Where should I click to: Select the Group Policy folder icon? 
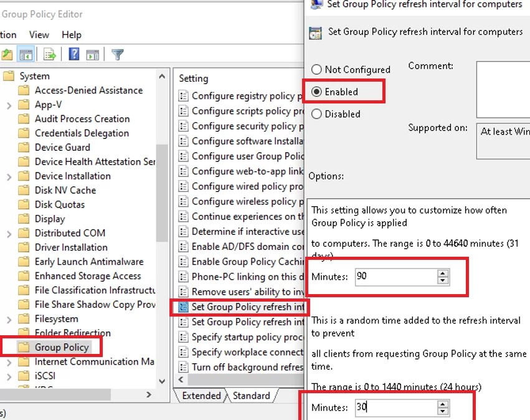click(23, 346)
